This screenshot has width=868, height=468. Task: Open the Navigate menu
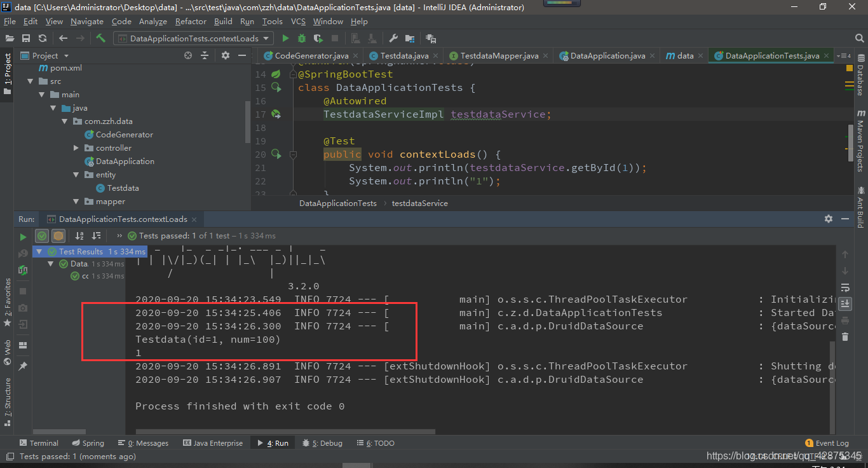[x=87, y=21]
